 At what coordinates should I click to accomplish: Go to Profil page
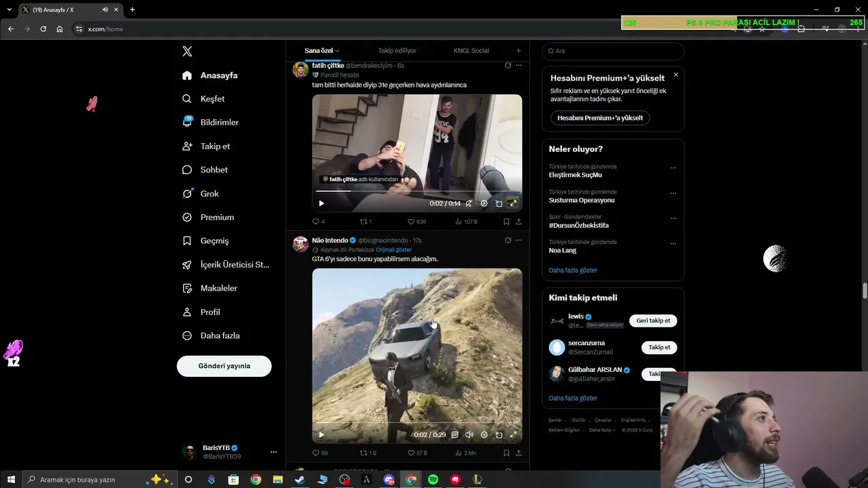point(201,312)
